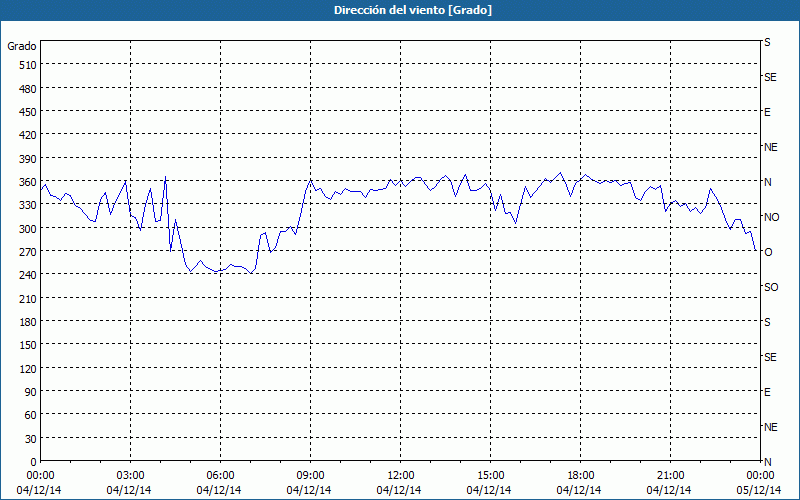The height and width of the screenshot is (500, 800).
Task: Click the 360 degree axis label
Action: [x=28, y=182]
